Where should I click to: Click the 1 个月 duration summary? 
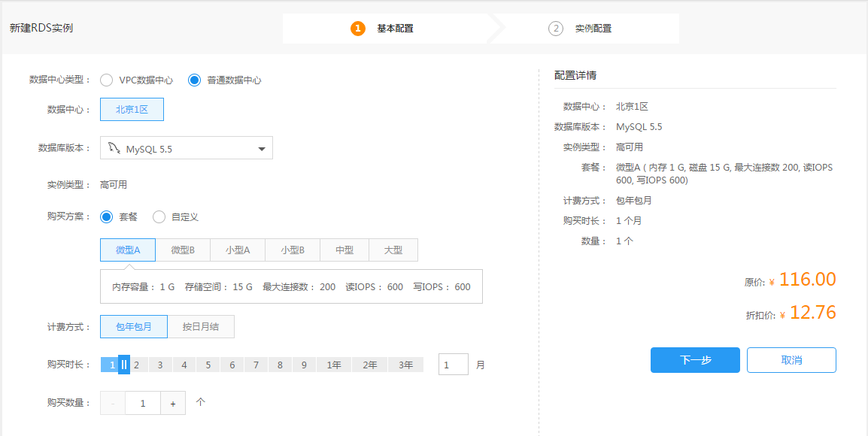629,221
